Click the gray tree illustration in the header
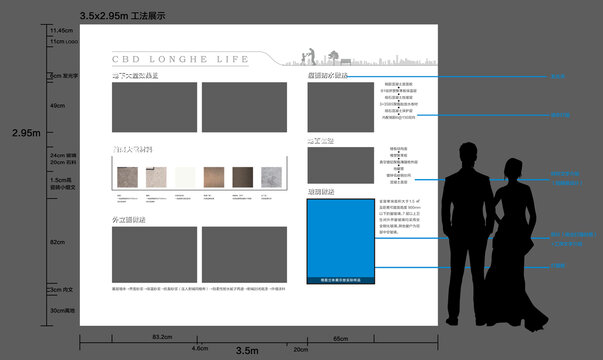This screenshot has width=603, height=360. coord(333,57)
